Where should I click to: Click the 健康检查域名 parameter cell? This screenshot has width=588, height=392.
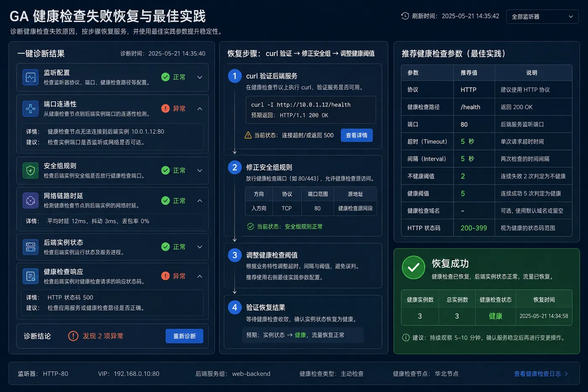coord(427,210)
